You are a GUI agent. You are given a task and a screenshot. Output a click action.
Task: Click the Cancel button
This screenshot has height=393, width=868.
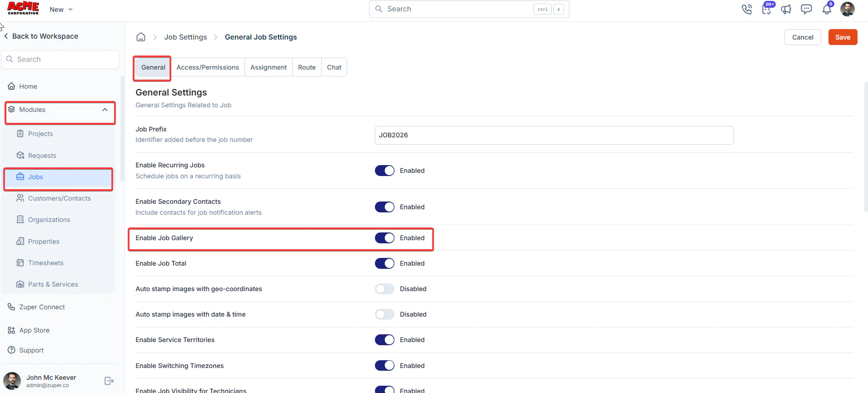[x=803, y=37]
